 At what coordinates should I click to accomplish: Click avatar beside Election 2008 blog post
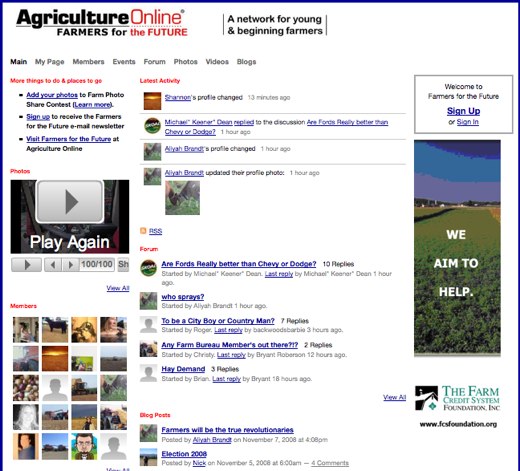click(148, 457)
